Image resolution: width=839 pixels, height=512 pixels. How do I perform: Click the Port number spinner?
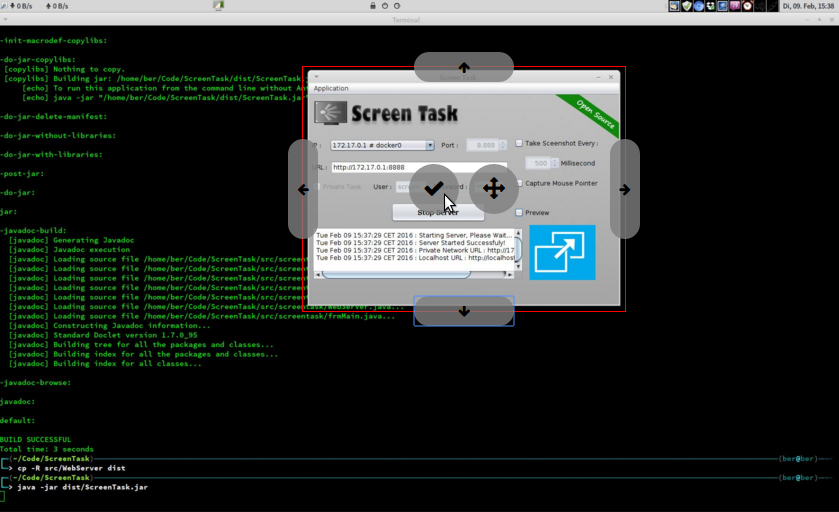click(486, 145)
